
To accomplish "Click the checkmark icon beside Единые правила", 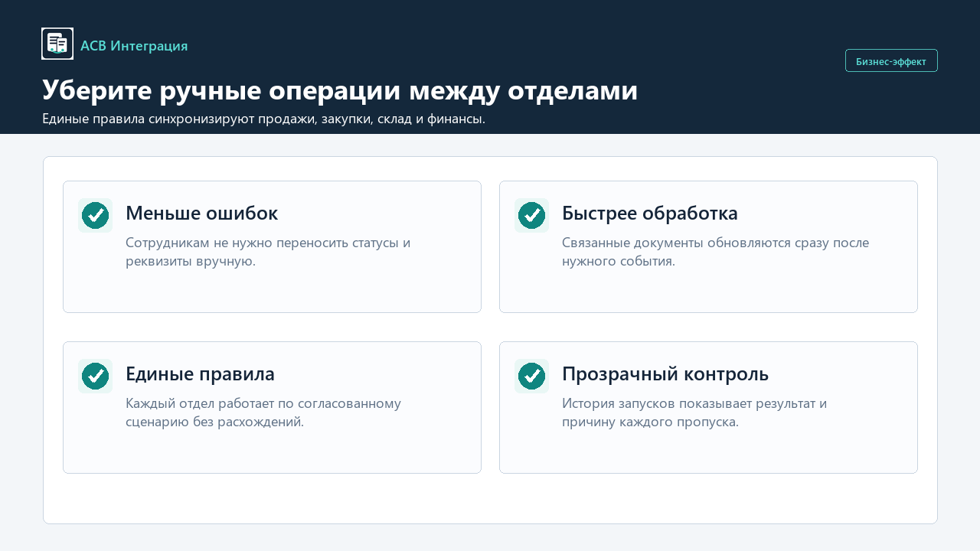I will 96,377.
